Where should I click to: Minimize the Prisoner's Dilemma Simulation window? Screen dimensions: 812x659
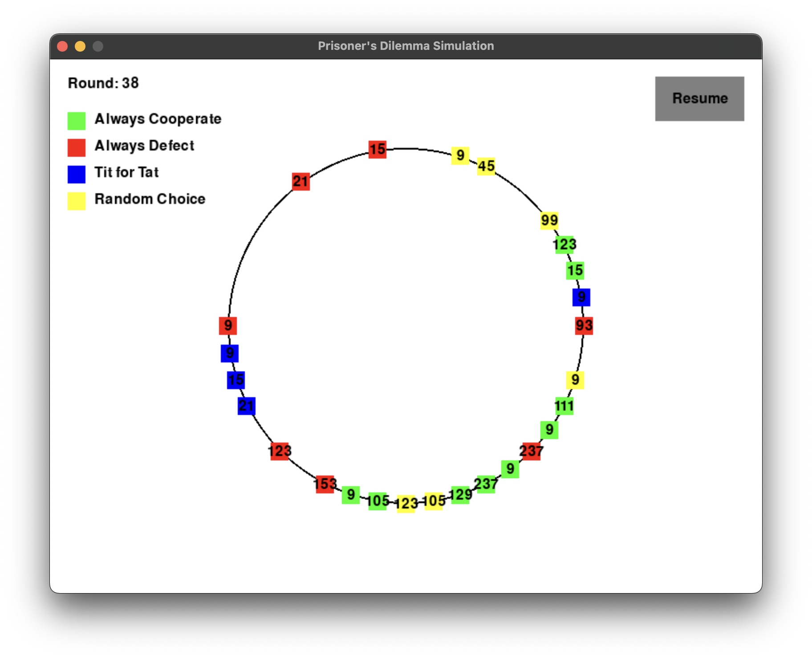(80, 46)
